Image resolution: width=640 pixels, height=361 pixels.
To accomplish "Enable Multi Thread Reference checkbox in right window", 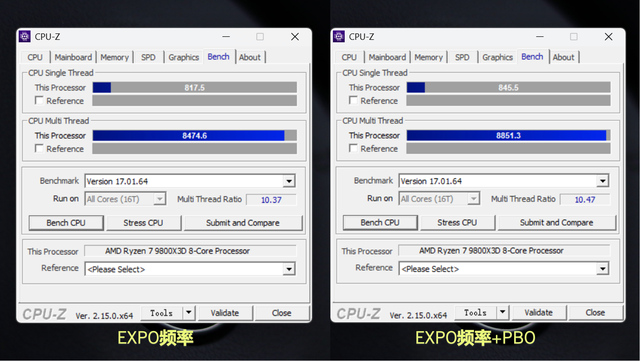I will tap(353, 148).
